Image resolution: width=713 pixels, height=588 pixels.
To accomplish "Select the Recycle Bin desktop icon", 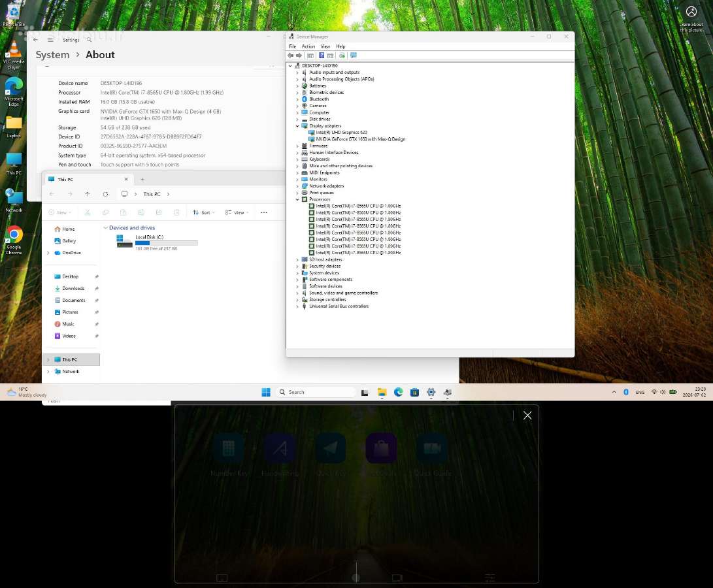I will click(x=14, y=15).
